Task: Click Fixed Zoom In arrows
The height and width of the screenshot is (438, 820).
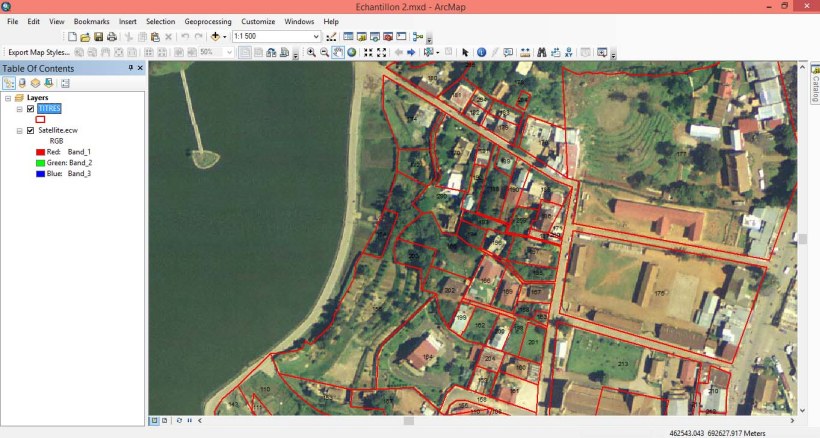Action: point(368,52)
